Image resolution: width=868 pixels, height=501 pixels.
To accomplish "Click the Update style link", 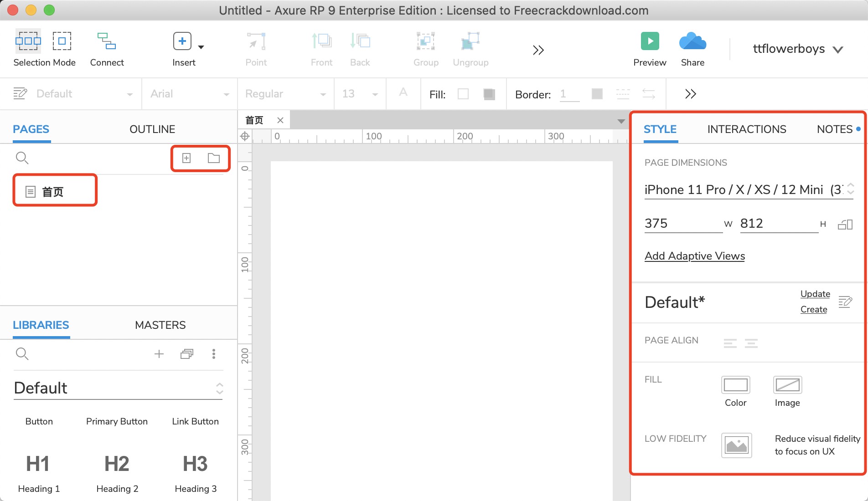I will (x=815, y=294).
